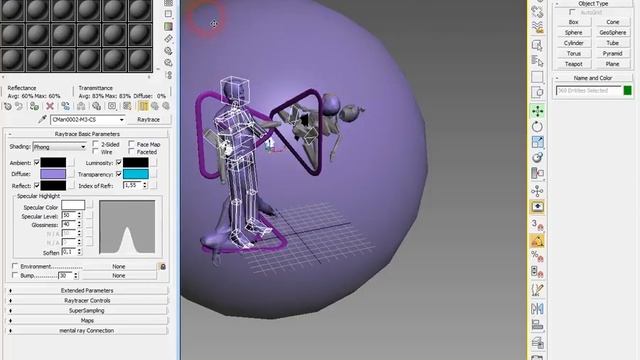Click the Put to Library icon
Image resolution: width=640 pixels, height=360 pixels.
click(x=96, y=107)
